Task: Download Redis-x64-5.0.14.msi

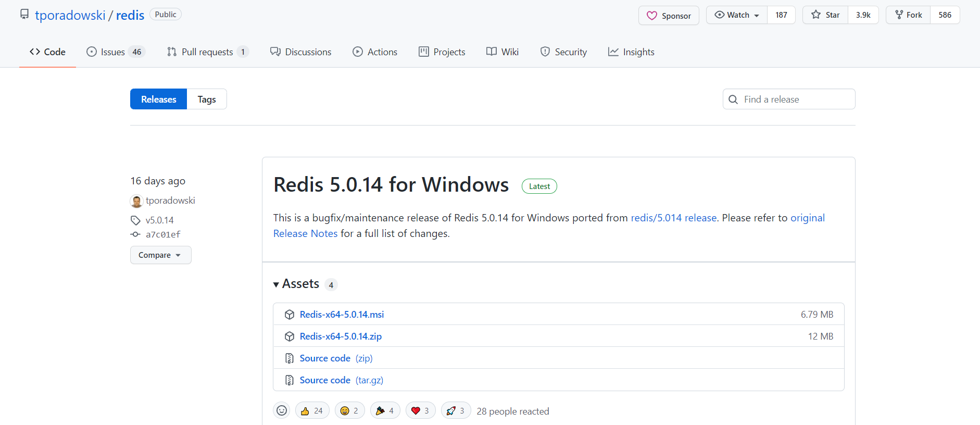Action: 342,315
